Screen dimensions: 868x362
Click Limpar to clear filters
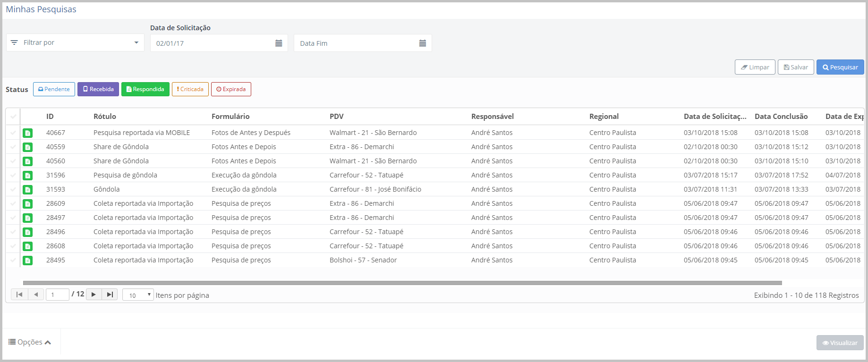pos(755,67)
